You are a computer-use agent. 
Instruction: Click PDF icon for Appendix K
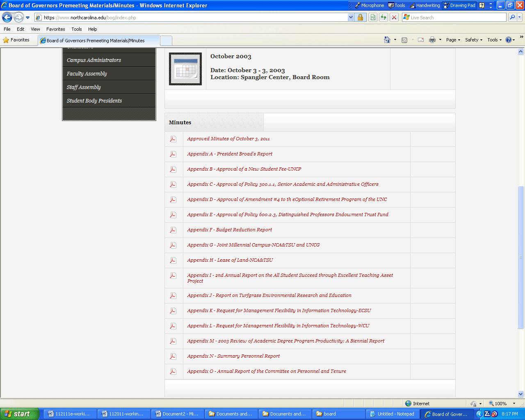(173, 311)
